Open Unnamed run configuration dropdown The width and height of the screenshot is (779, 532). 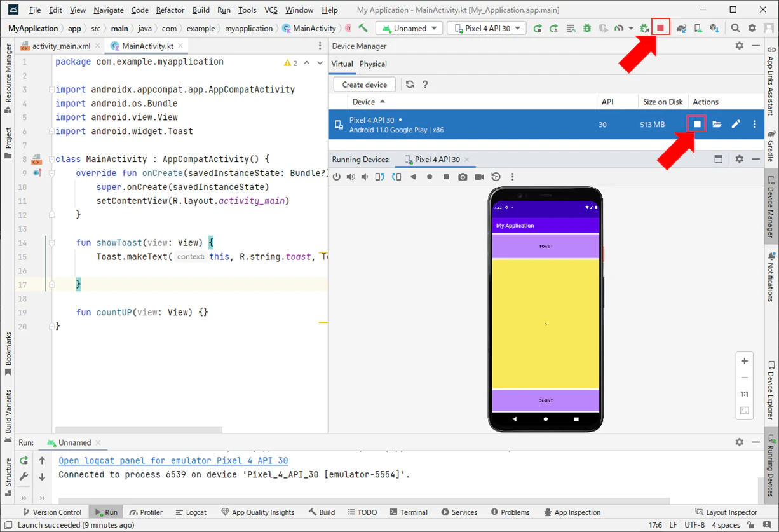click(x=410, y=28)
